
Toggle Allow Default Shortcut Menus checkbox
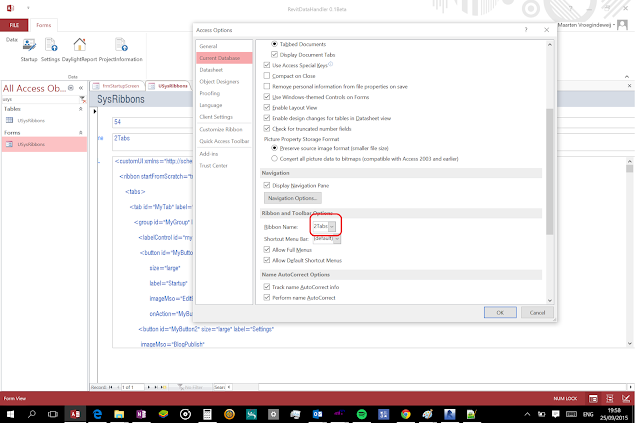pyautogui.click(x=267, y=260)
